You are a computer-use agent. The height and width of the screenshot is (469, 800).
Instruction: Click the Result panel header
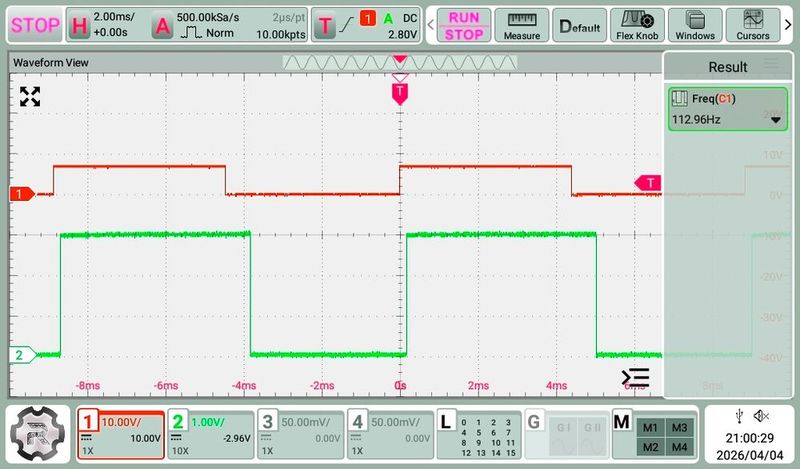pos(728,67)
